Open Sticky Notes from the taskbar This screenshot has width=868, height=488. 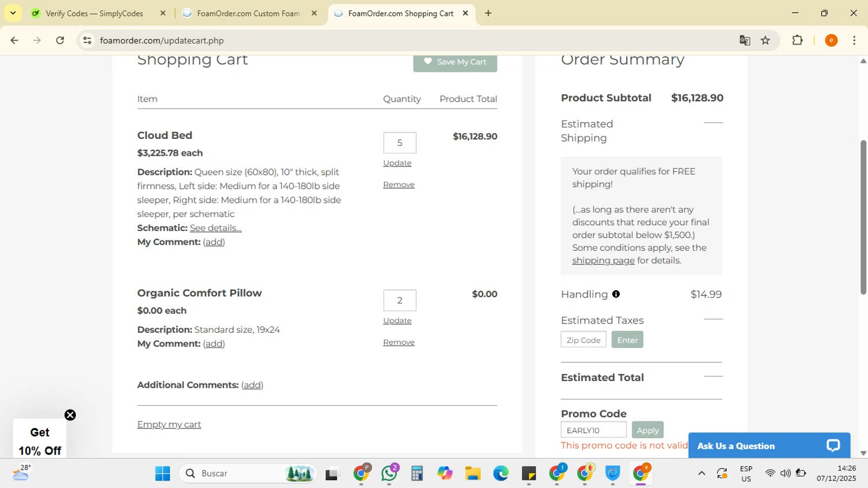click(x=529, y=474)
